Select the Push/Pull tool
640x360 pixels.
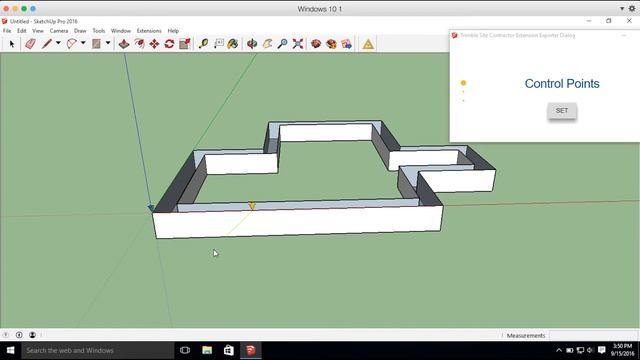tap(124, 44)
